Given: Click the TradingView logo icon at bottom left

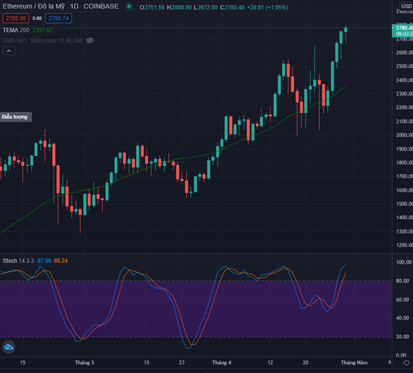Looking at the screenshot, I should (x=9, y=347).
